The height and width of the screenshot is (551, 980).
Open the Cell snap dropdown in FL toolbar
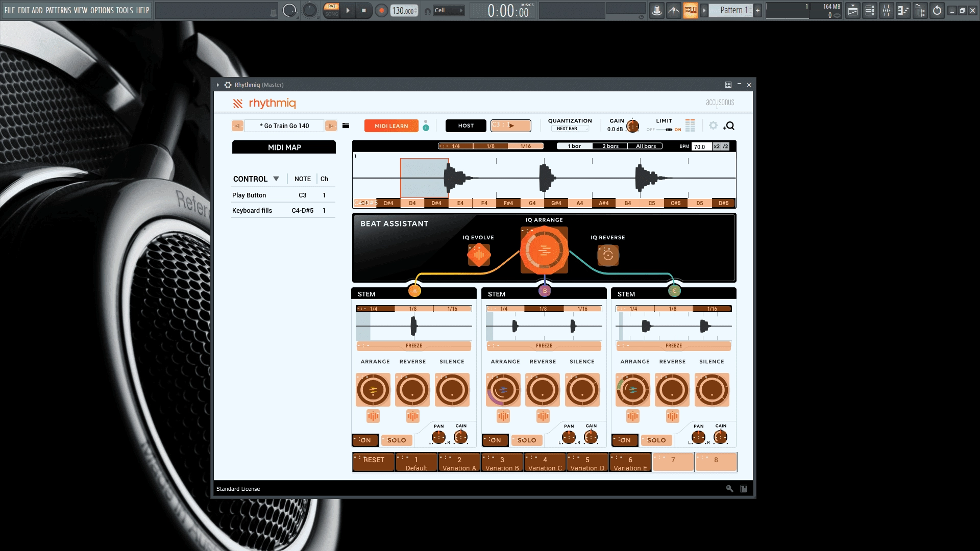449,10
